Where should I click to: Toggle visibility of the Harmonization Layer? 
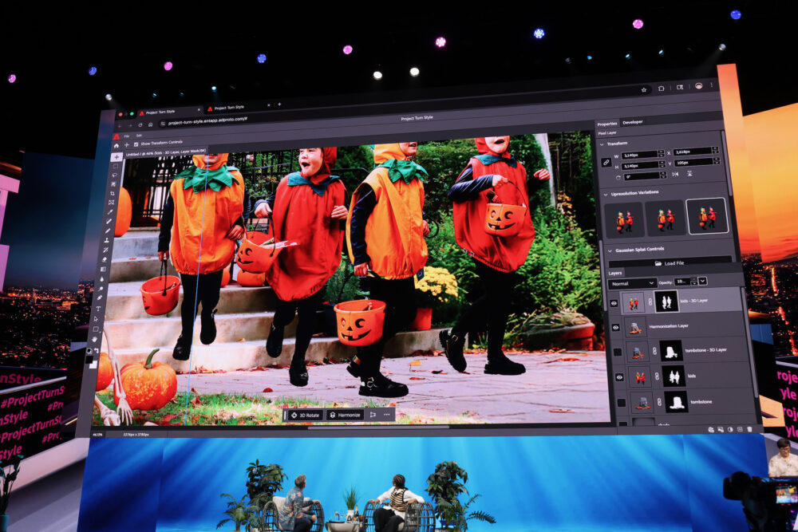(x=615, y=327)
